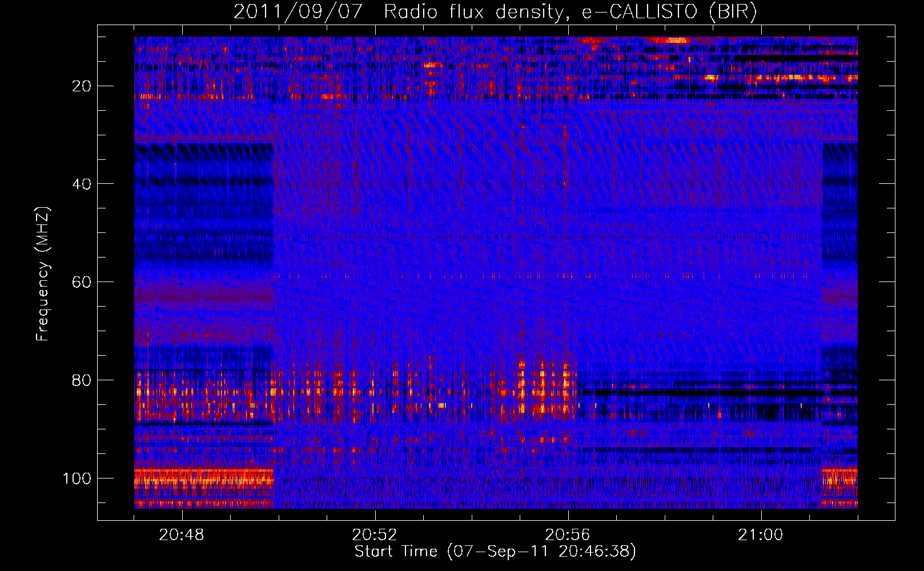
Task: Click the '20' frequency tick label
Action: (82, 86)
